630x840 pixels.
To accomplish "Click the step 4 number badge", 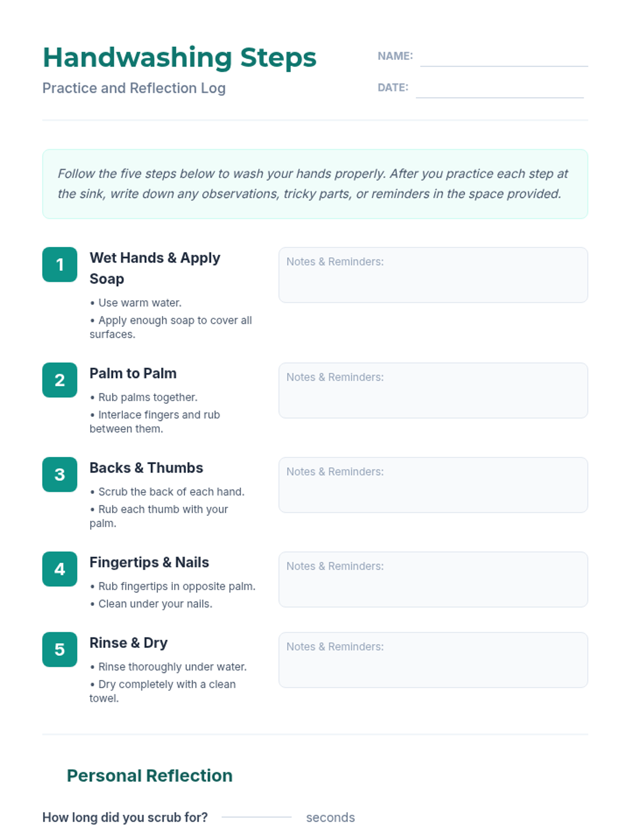I will pyautogui.click(x=60, y=569).
